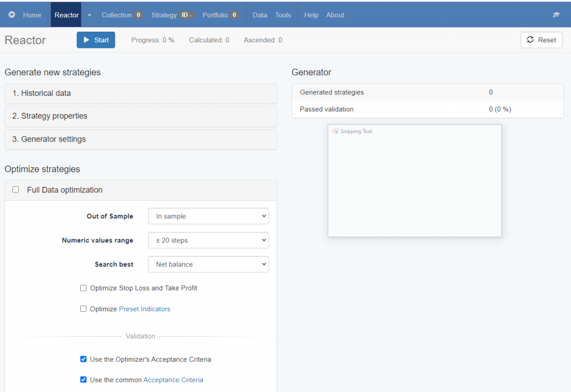Image resolution: width=571 pixels, height=392 pixels.
Task: Uncheck Use the Optimizer's Acceptance Criteria
Action: (x=84, y=359)
